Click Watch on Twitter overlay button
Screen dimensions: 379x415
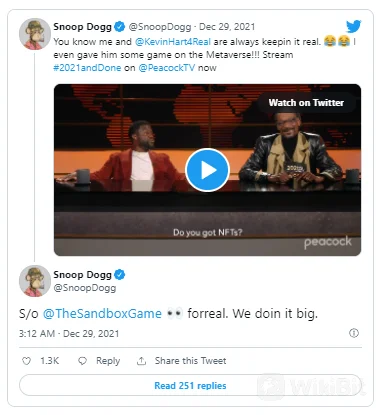306,102
